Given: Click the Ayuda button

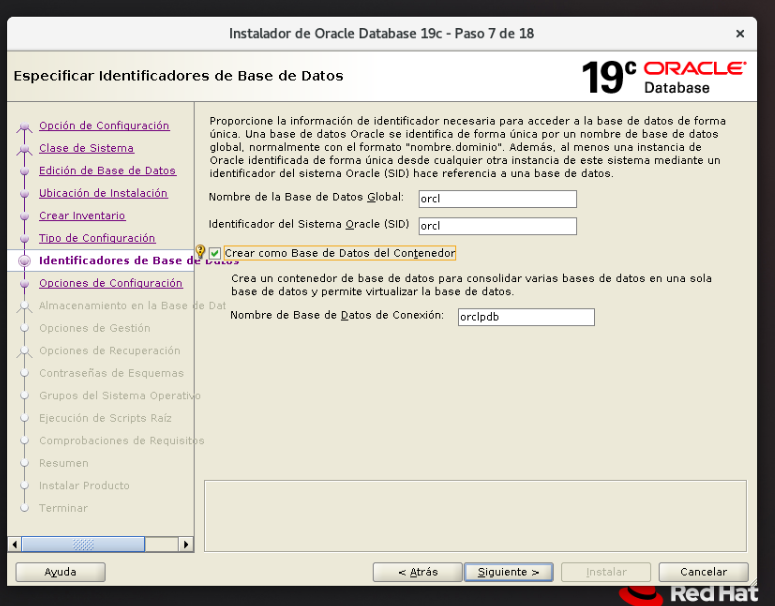Looking at the screenshot, I should tap(60, 572).
